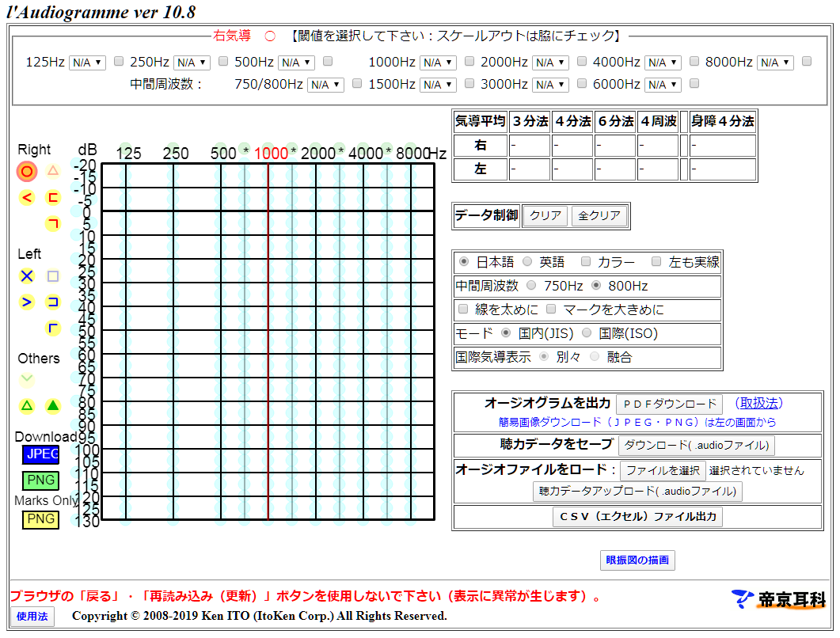Select the 国際(ISO) mode radio
The image size is (840, 638).
tap(587, 333)
